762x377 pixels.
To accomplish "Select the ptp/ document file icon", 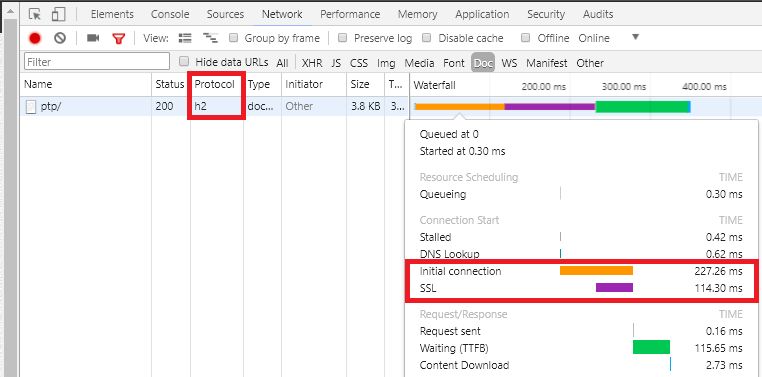I will point(31,106).
